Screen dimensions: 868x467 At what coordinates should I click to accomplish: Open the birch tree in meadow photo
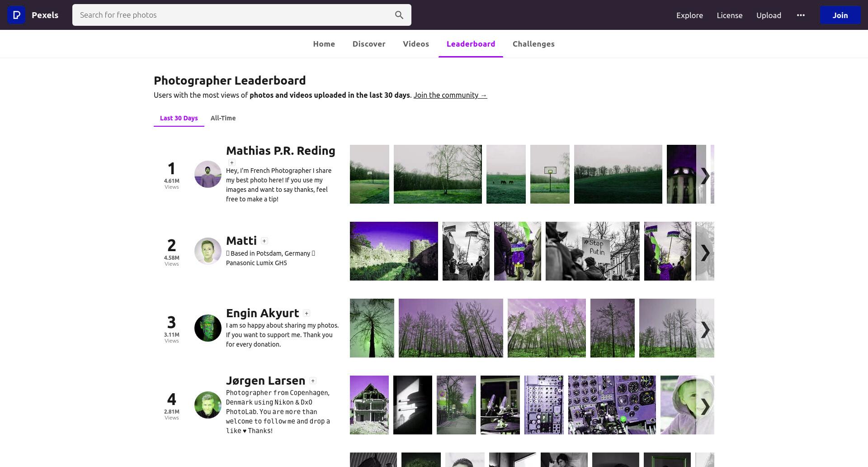point(438,174)
